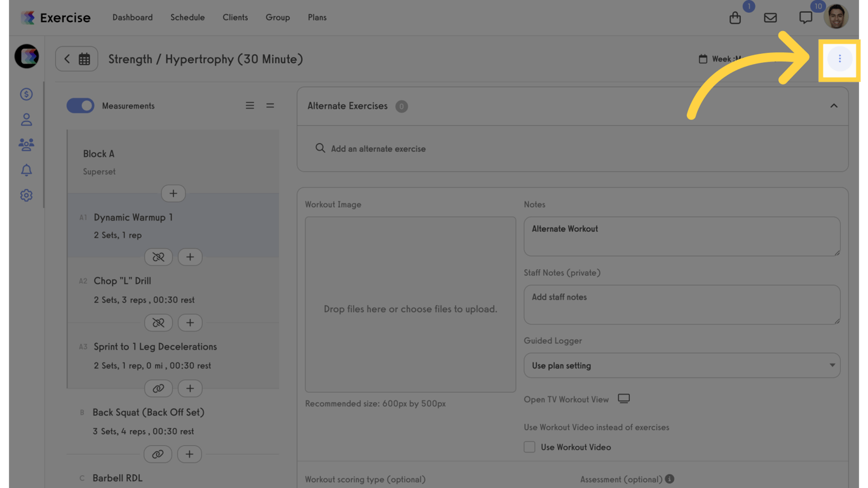This screenshot has width=868, height=488.
Task: Collapse the Alternate Exercises panel
Action: tap(834, 106)
